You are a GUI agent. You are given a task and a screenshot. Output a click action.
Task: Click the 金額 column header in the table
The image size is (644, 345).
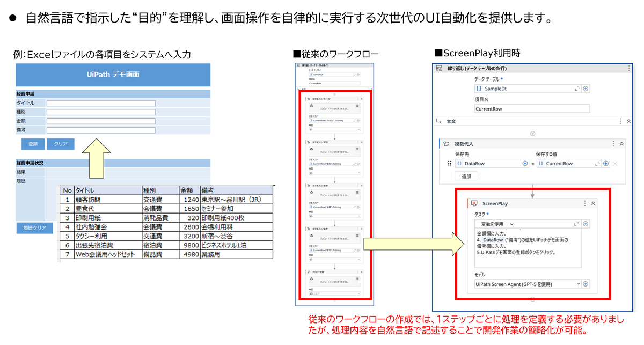tap(189, 190)
